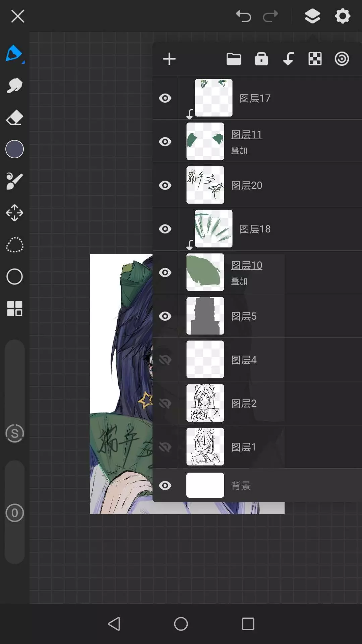Select 图层20 handwriting thumbnail
This screenshot has height=644, width=362.
click(x=205, y=185)
